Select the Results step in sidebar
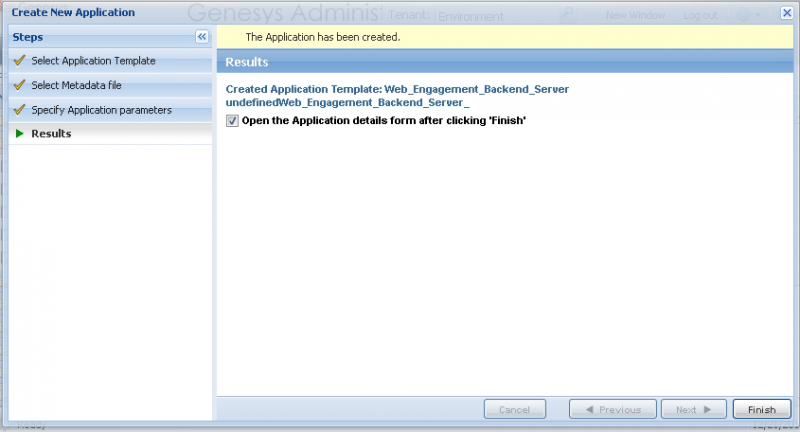This screenshot has height=432, width=800. (51, 133)
